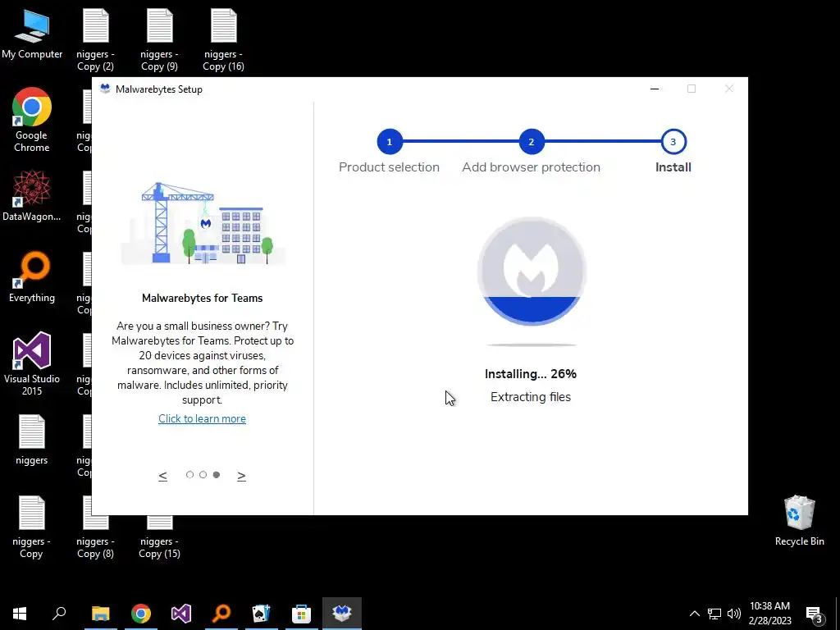This screenshot has width=840, height=630.
Task: Click the Teams promo description paragraph
Action: 203,363
